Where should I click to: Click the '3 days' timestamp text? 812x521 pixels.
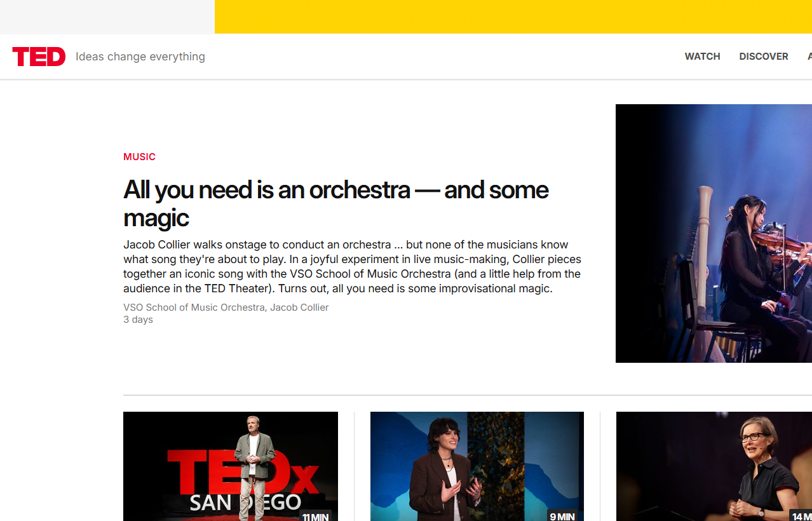(x=138, y=320)
